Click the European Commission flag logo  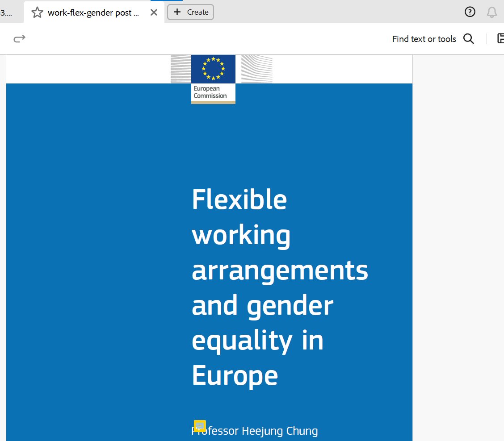point(213,69)
